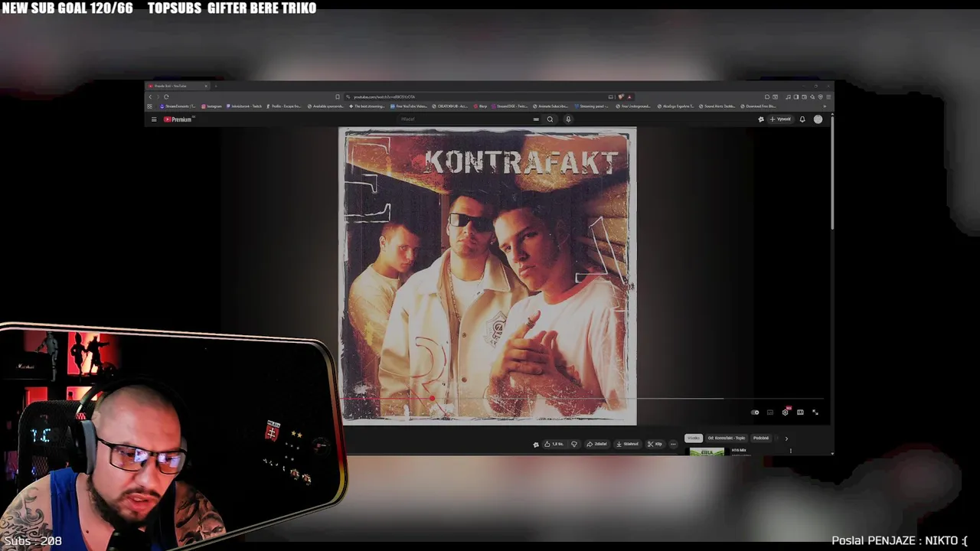This screenshot has height=551, width=980.
Task: Select the Od: Kontrafakt - Topic chip
Action: point(727,438)
